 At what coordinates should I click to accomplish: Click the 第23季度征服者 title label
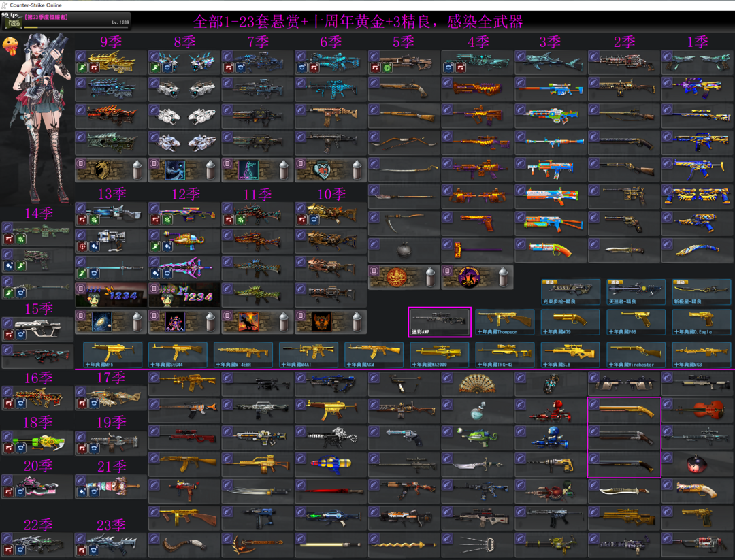click(x=47, y=16)
